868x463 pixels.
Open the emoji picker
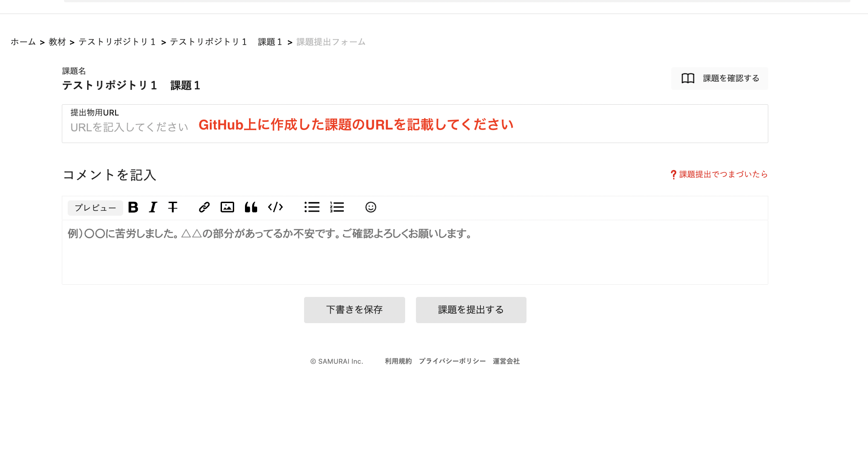tap(370, 207)
